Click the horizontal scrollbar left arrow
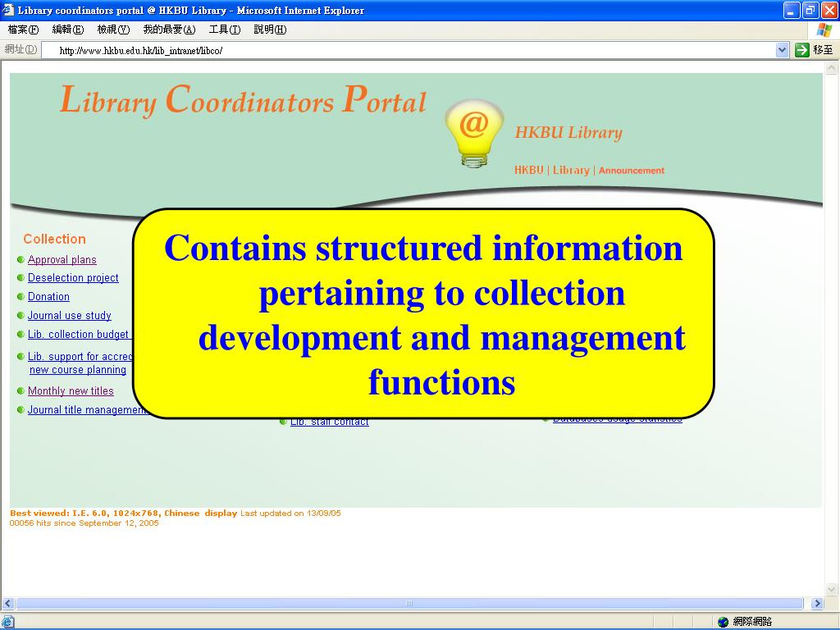The width and height of the screenshot is (840, 630). 7,603
